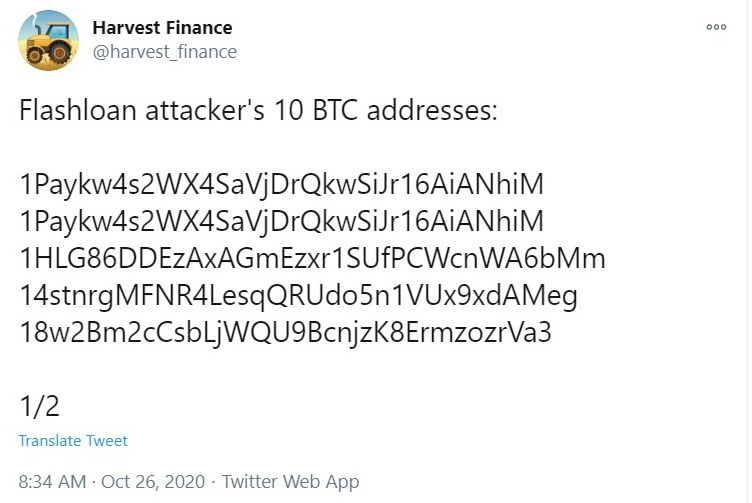Click the word addresses in tweet heading

coord(432,110)
